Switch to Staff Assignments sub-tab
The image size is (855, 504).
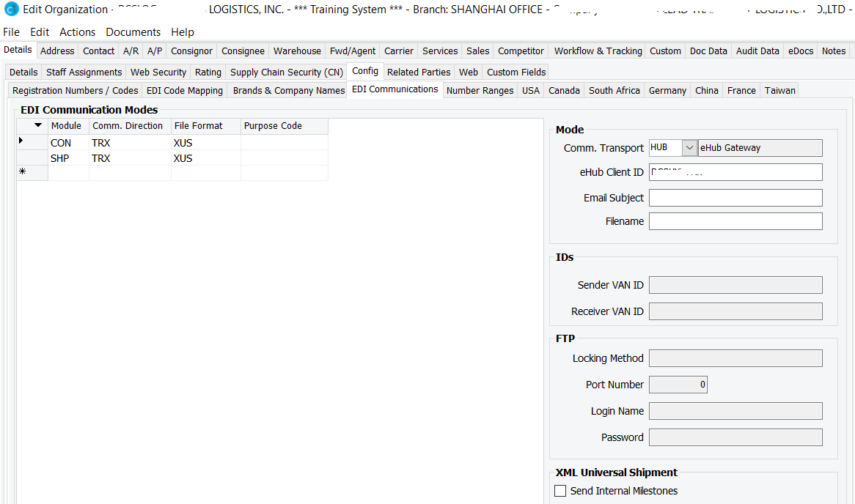click(84, 72)
